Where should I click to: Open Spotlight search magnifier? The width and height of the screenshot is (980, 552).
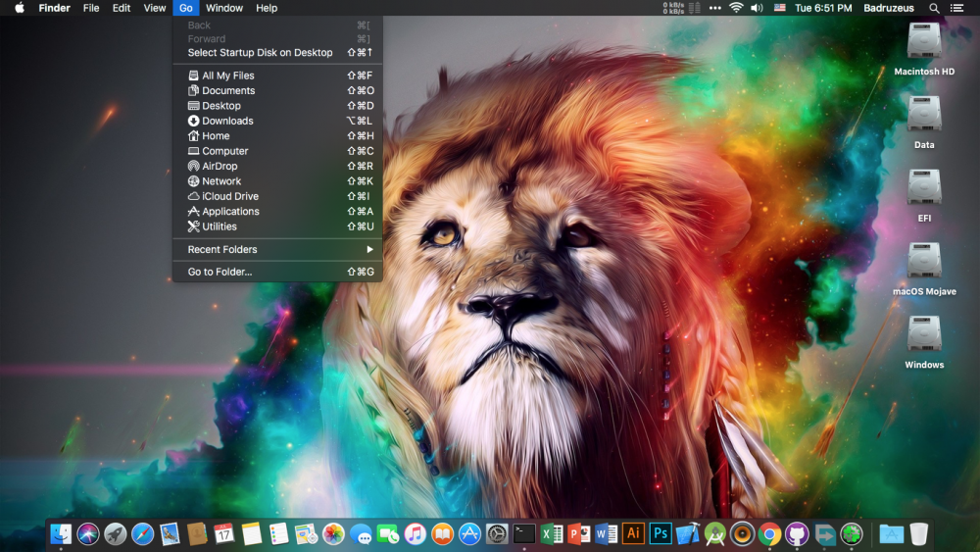[934, 8]
